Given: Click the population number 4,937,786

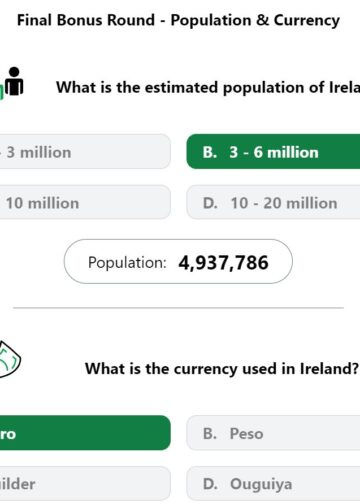Looking at the screenshot, I should click(223, 263).
